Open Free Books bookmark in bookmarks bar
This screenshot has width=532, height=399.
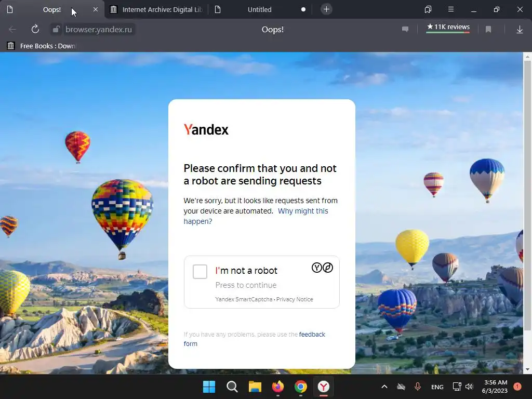pyautogui.click(x=42, y=46)
